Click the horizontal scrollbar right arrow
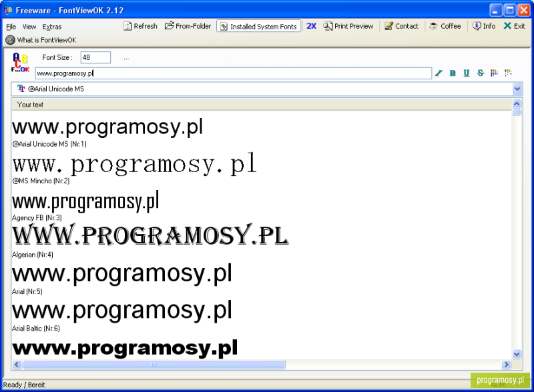The height and width of the screenshot is (392, 534). pos(507,365)
